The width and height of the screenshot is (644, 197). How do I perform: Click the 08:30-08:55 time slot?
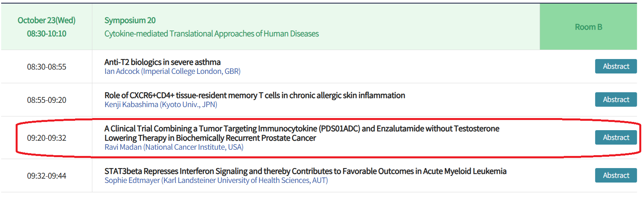(47, 67)
